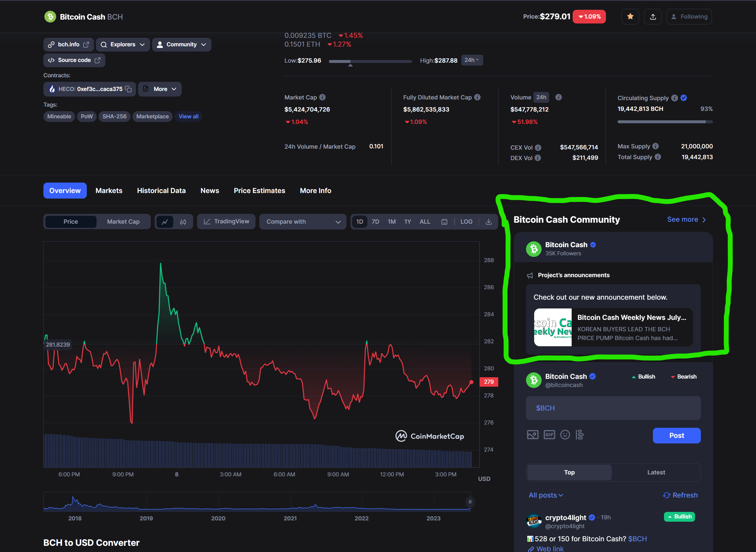Open the Source code link
Image resolution: width=756 pixels, height=552 pixels.
[x=74, y=60]
